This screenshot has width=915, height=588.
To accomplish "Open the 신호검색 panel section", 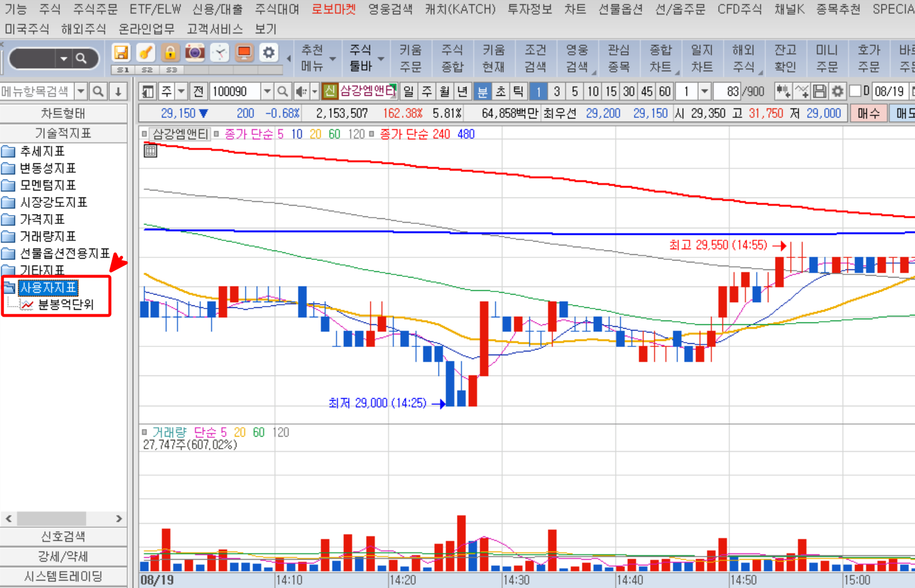I will pyautogui.click(x=63, y=537).
